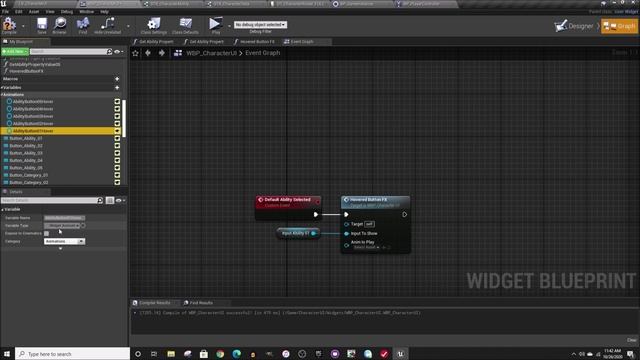Select Button_Category_01 variable

coord(29,175)
